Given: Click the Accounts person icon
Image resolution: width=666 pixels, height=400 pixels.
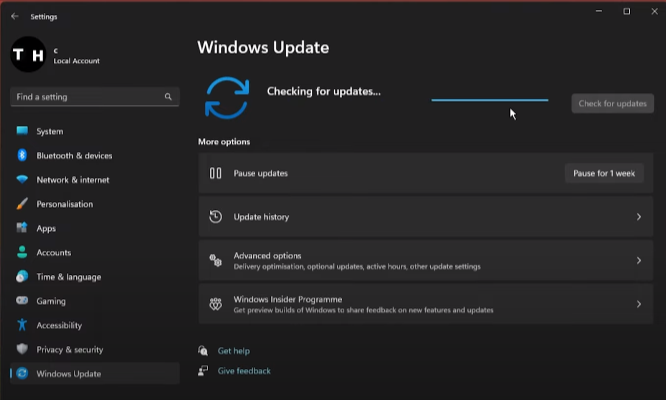Looking at the screenshot, I should pyautogui.click(x=22, y=252).
